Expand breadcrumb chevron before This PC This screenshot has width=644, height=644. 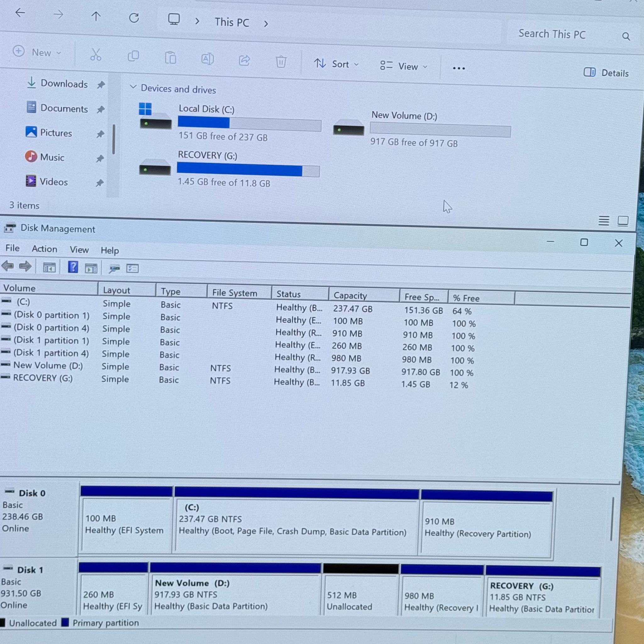197,21
